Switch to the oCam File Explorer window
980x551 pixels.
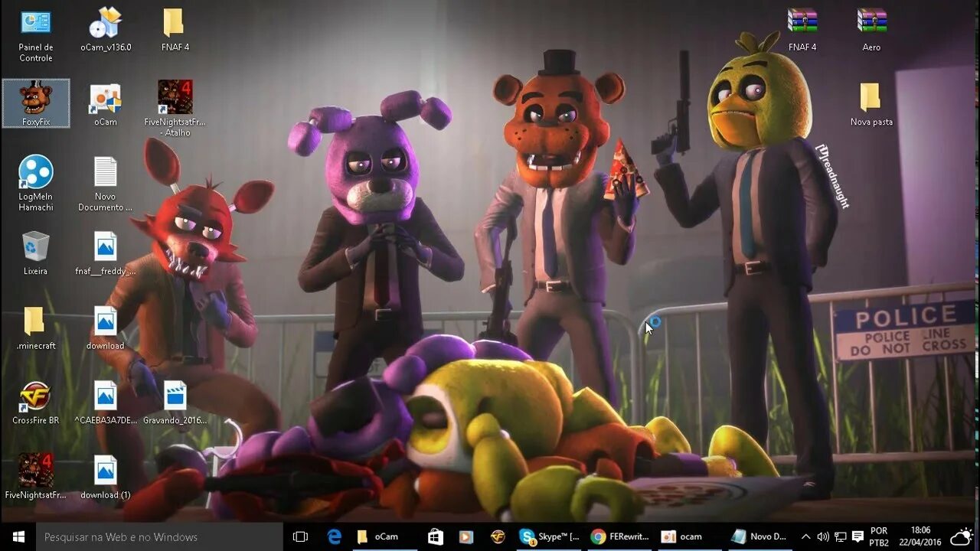coord(385,536)
